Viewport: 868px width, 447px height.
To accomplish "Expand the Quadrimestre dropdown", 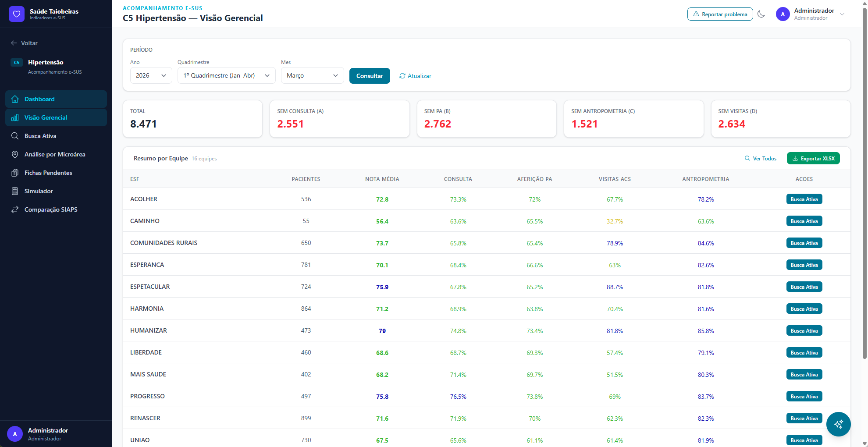I will pos(226,75).
